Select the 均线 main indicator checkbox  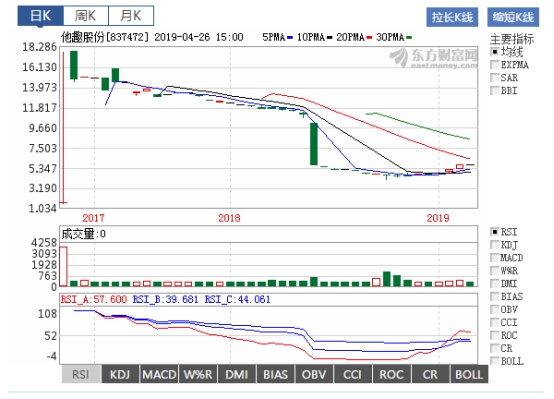coord(495,52)
